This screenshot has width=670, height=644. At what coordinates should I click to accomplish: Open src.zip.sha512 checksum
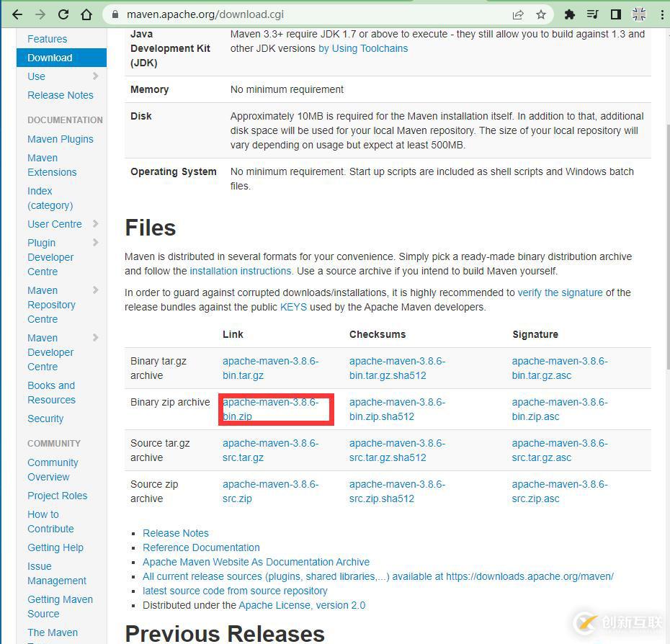click(397, 491)
